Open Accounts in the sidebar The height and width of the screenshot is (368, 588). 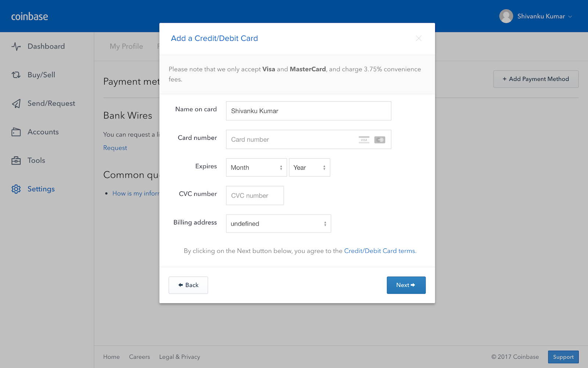(x=43, y=132)
